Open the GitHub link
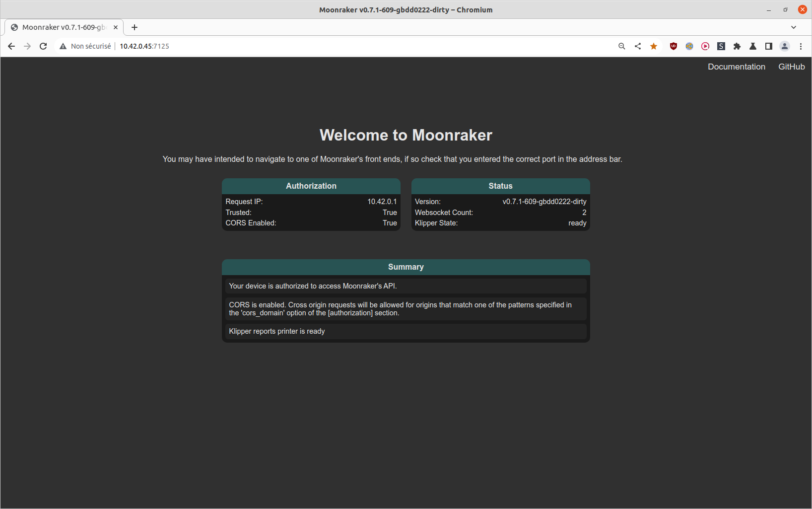812x509 pixels. [x=792, y=67]
